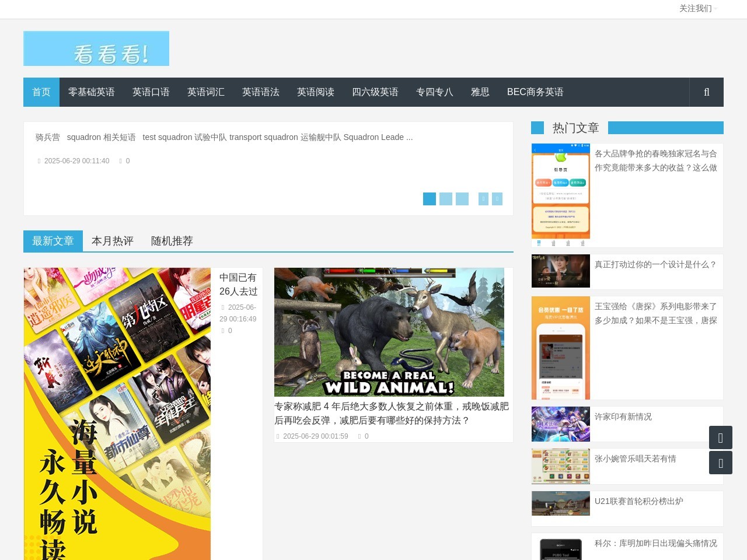
Task: Click the 看看看! site logo
Action: coord(96,48)
